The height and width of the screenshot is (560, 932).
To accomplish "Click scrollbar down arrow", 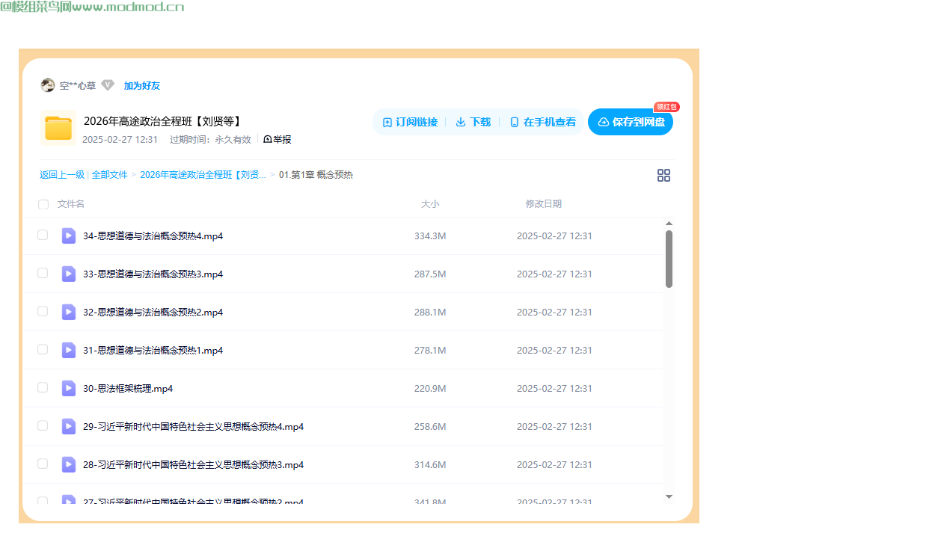I will (669, 496).
